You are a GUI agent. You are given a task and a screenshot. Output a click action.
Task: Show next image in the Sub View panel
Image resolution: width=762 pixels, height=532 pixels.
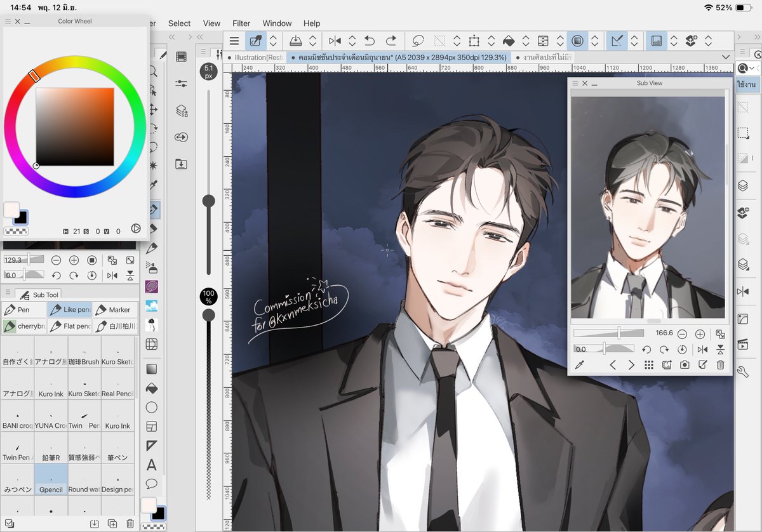coord(631,364)
